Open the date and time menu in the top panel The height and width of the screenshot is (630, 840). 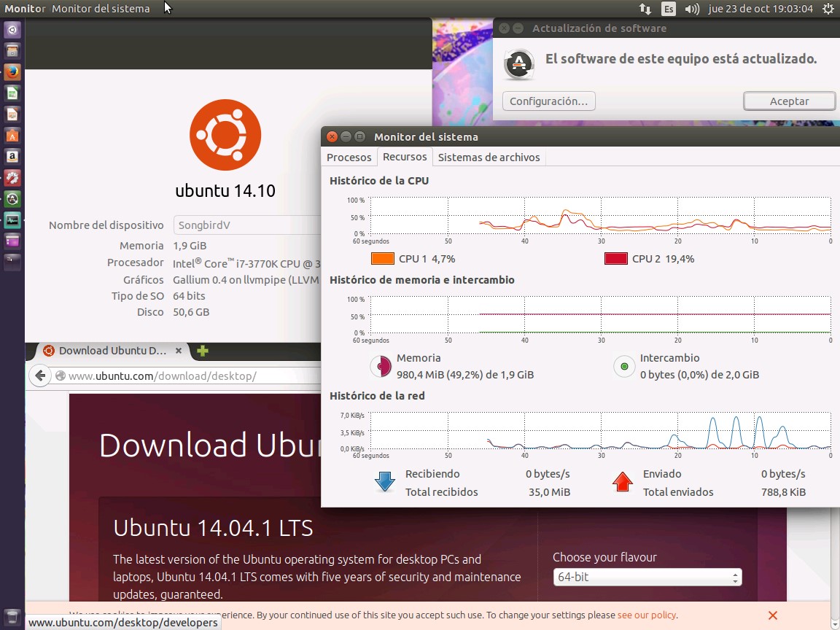(x=761, y=9)
